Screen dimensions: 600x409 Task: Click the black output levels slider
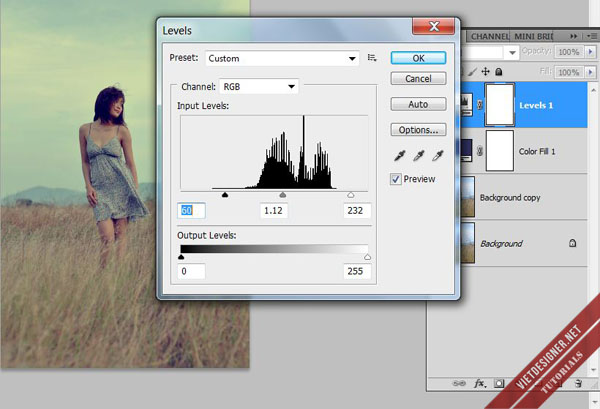tap(181, 257)
